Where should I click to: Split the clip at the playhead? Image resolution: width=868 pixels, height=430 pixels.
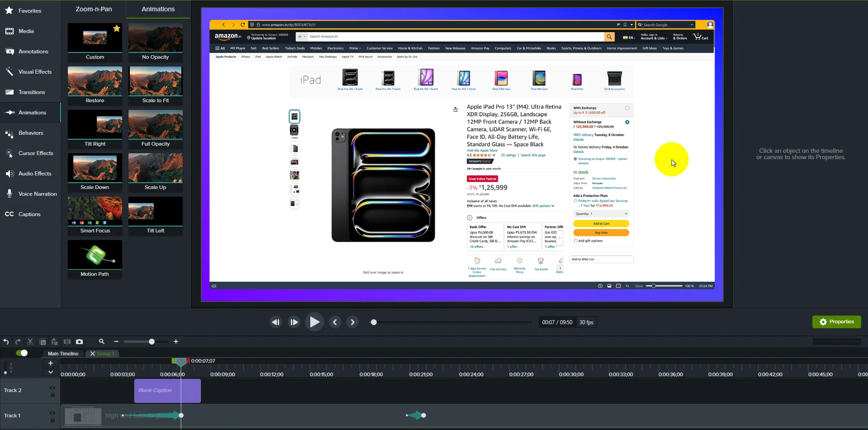[67, 342]
